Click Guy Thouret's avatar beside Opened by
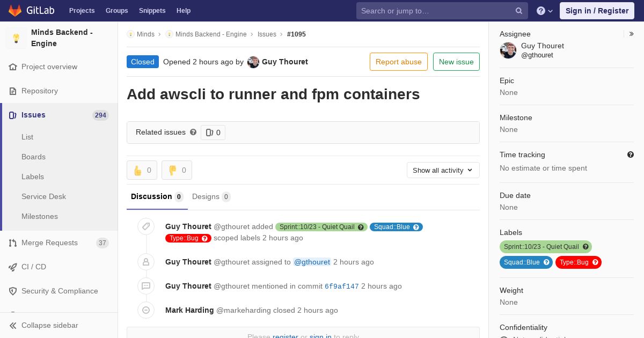The height and width of the screenshot is (338, 644). [253, 62]
